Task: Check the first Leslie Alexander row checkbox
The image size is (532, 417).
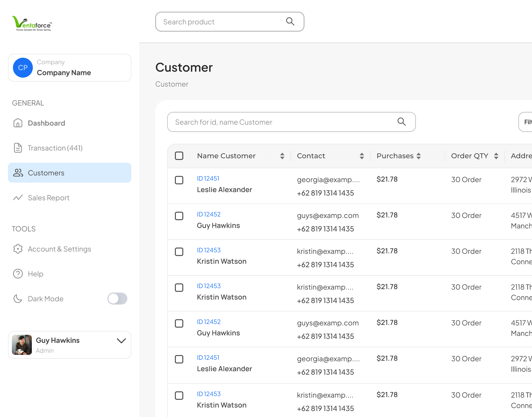Action: pyautogui.click(x=179, y=180)
